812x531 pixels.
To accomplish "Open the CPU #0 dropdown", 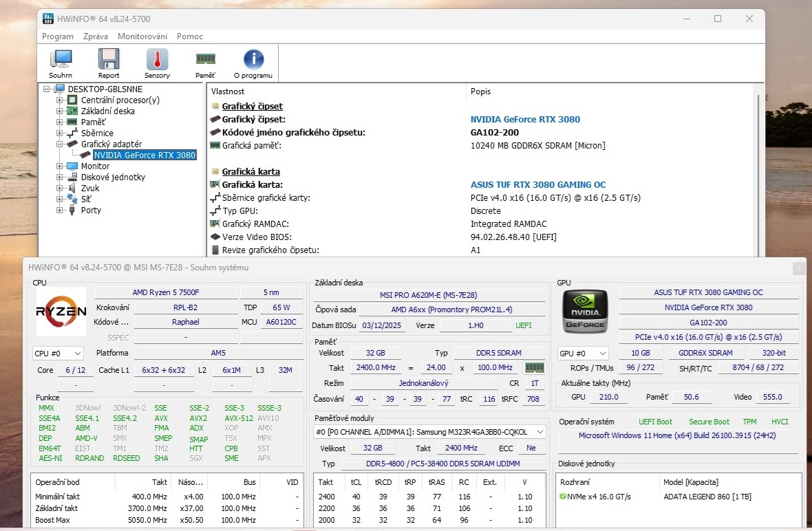I will coord(57,353).
